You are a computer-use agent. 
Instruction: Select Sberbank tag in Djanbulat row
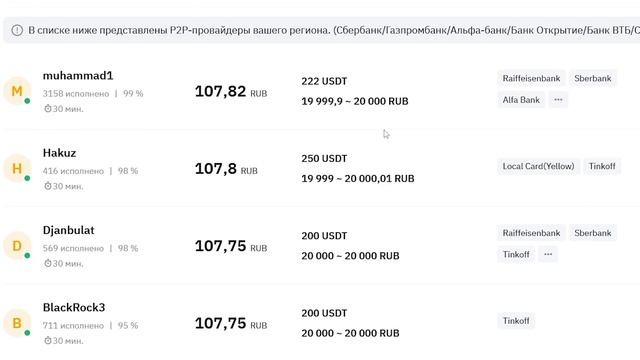pos(593,233)
